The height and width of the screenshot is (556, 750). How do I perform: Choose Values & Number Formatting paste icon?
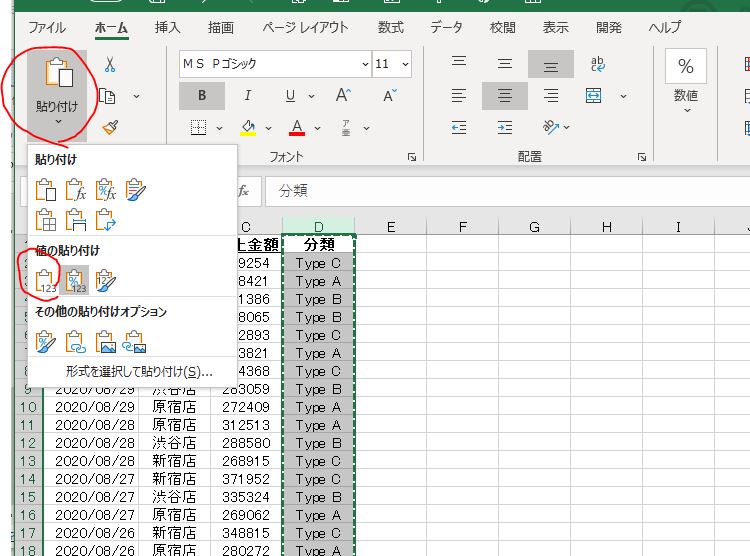pyautogui.click(x=76, y=280)
